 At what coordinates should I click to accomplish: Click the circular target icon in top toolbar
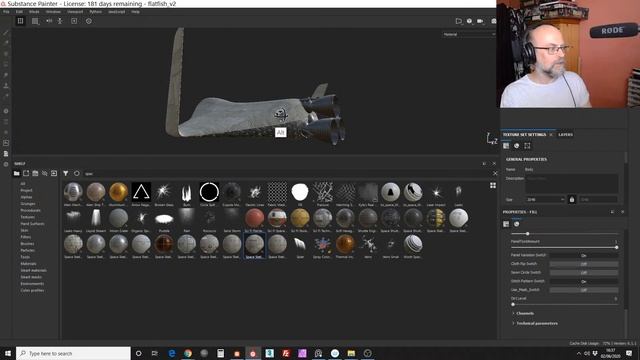coord(89,21)
